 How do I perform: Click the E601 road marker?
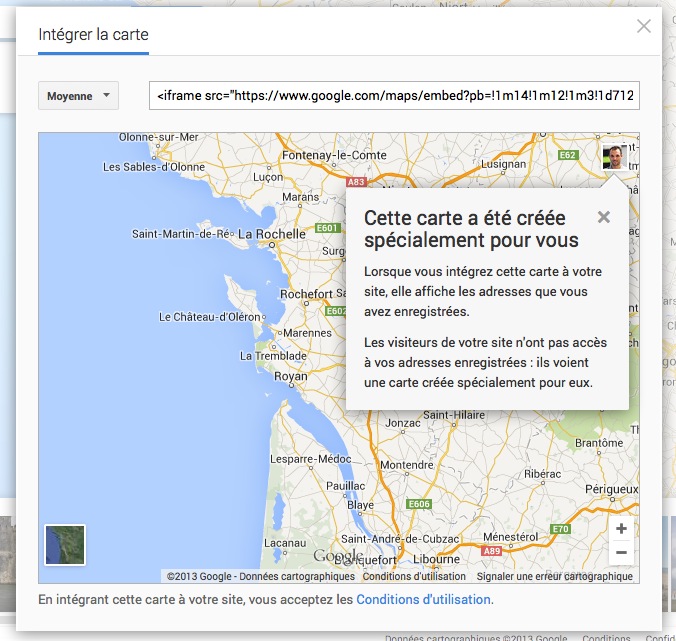pyautogui.click(x=327, y=228)
